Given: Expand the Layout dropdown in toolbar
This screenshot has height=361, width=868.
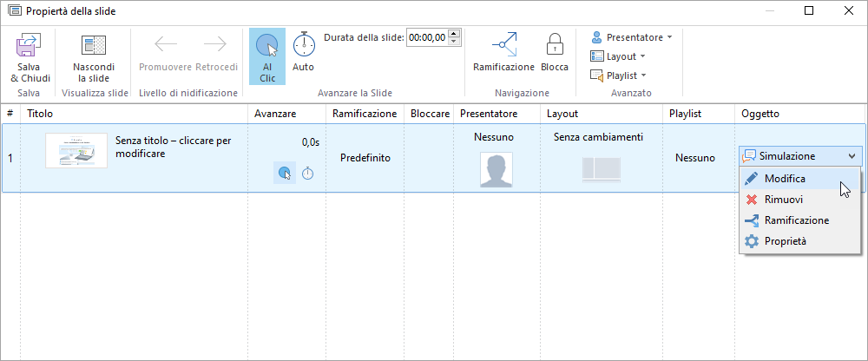Looking at the screenshot, I should pyautogui.click(x=618, y=56).
